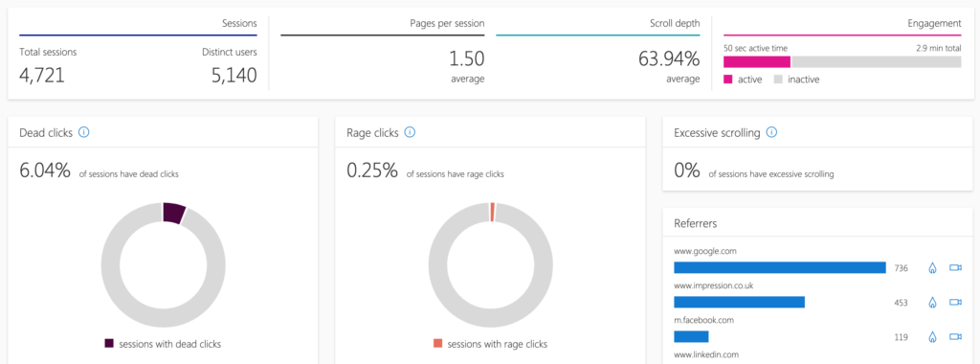Click the distinct users value 5,140
Screen dimensions: 980x364
tap(234, 76)
